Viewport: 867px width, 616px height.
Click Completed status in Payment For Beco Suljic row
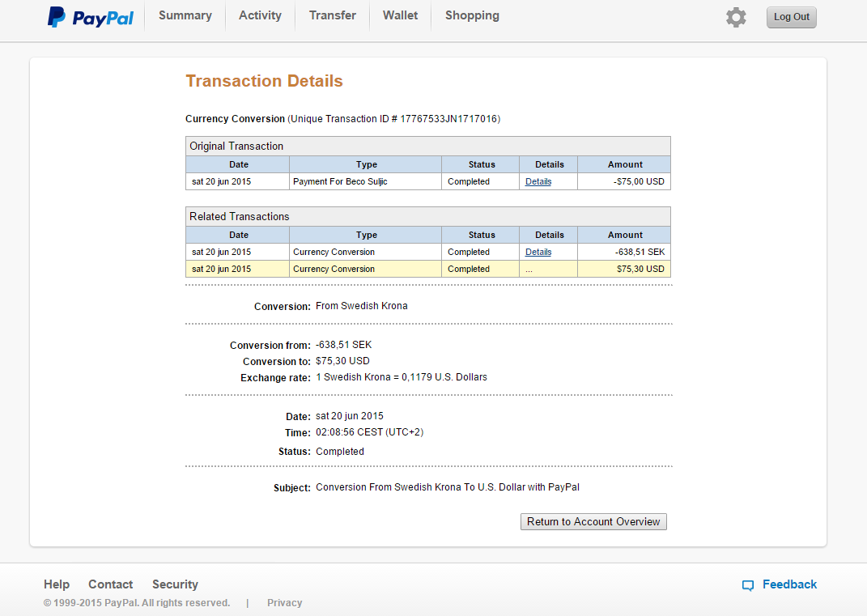(x=469, y=181)
